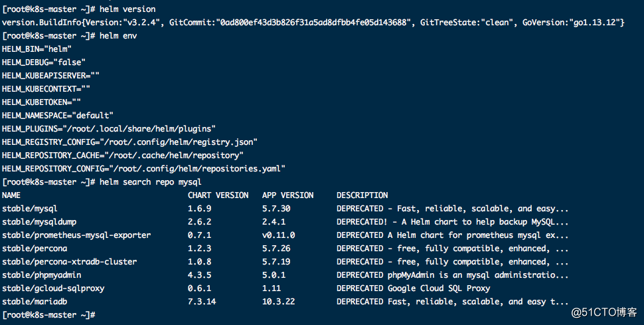Click the HELM_REPOSITORY_CONFIG path line

(143, 169)
